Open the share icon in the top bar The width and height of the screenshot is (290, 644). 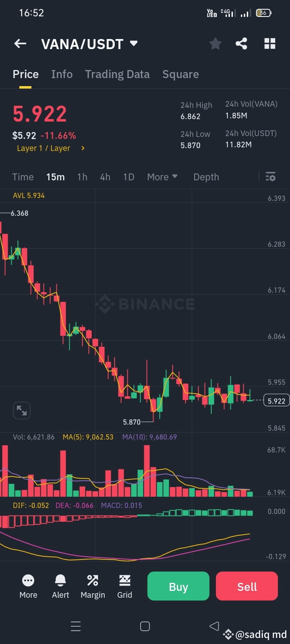coord(241,43)
